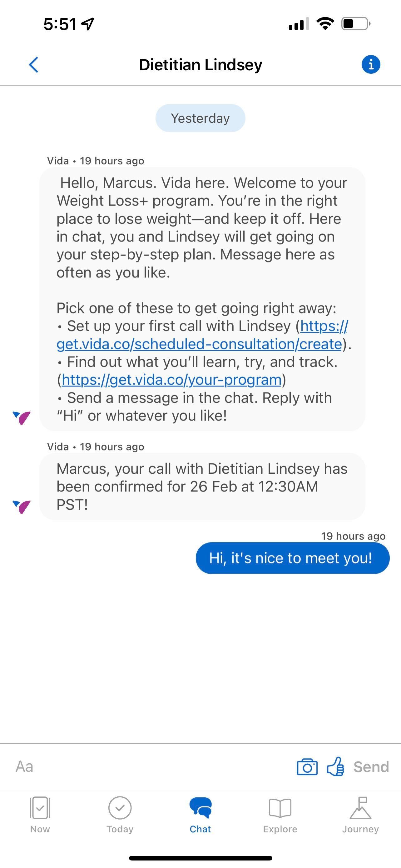
Task: Tap the "Hi, it's nice to meet you!" bubble
Action: point(292,558)
